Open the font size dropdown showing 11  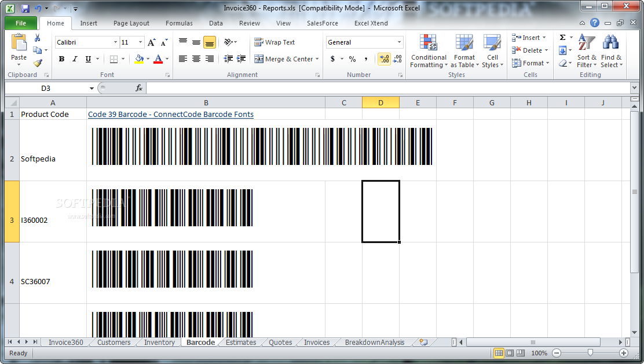pyautogui.click(x=140, y=42)
